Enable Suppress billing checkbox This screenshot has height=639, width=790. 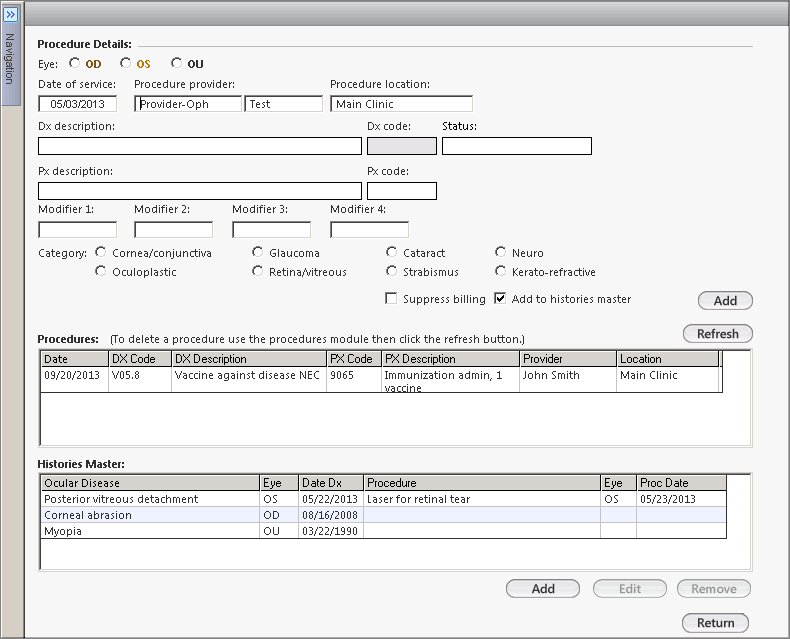point(391,298)
